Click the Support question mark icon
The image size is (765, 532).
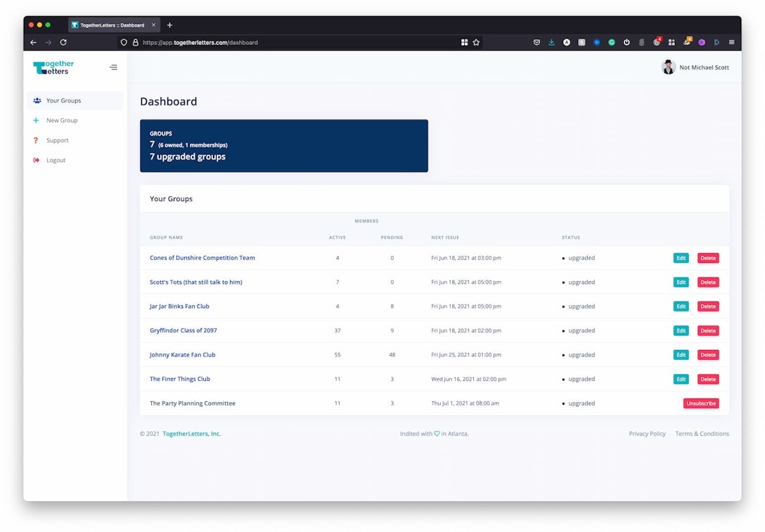(x=36, y=141)
